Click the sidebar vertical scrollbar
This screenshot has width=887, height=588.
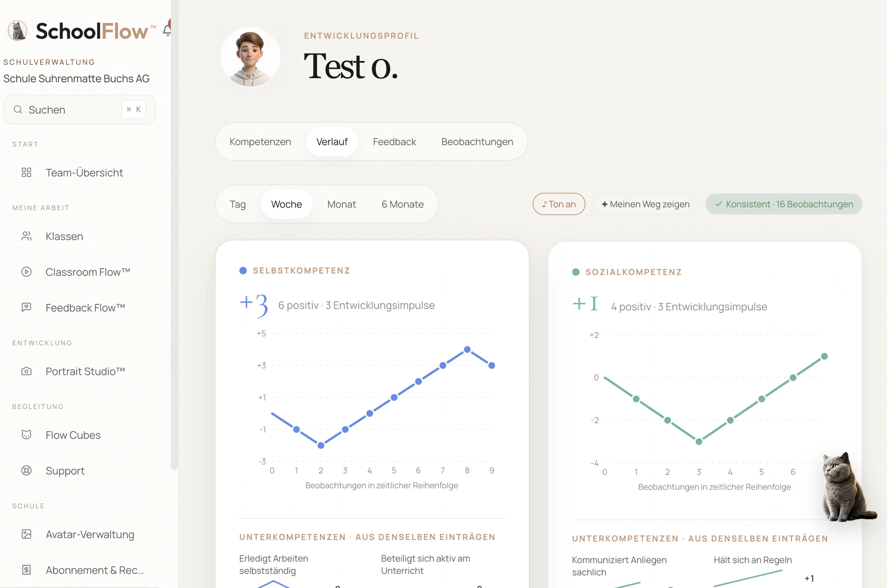coord(174,235)
